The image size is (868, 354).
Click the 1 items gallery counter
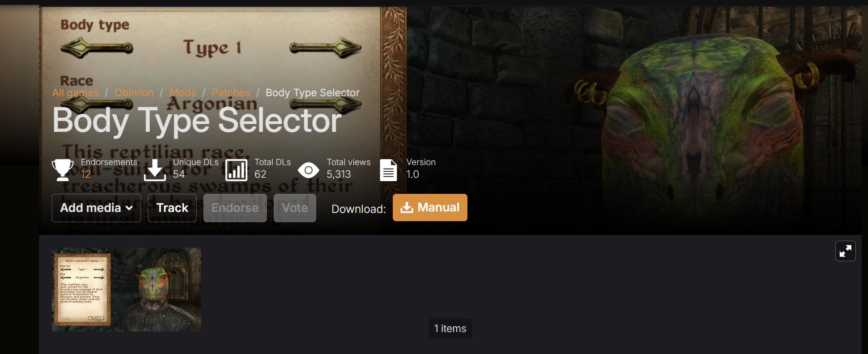[450, 329]
